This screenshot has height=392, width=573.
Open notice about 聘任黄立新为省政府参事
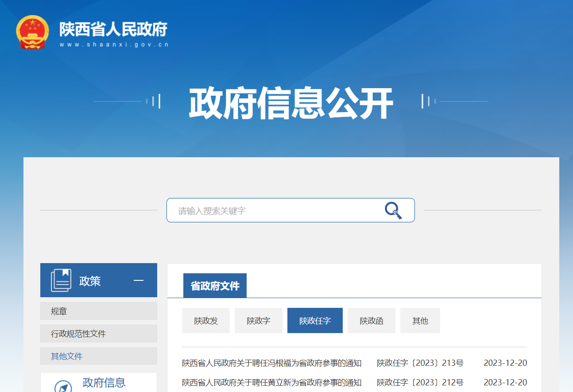[272, 382]
